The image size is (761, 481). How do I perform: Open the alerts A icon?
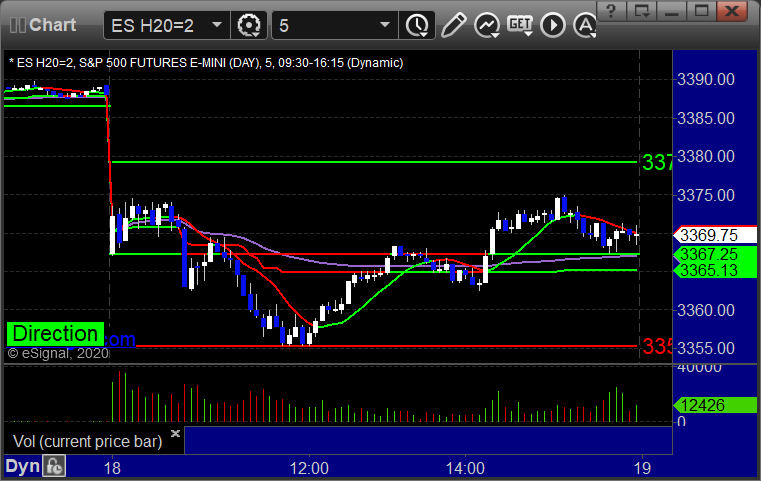pyautogui.click(x=585, y=25)
